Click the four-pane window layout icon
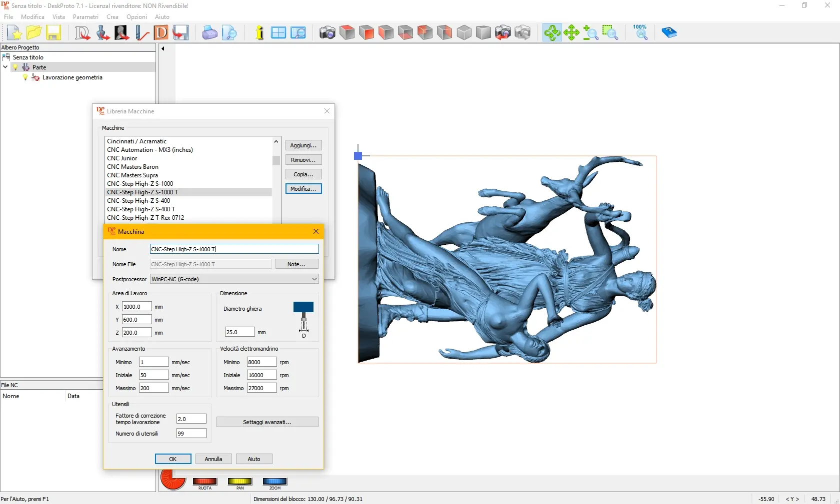The image size is (840, 504). pos(278,32)
